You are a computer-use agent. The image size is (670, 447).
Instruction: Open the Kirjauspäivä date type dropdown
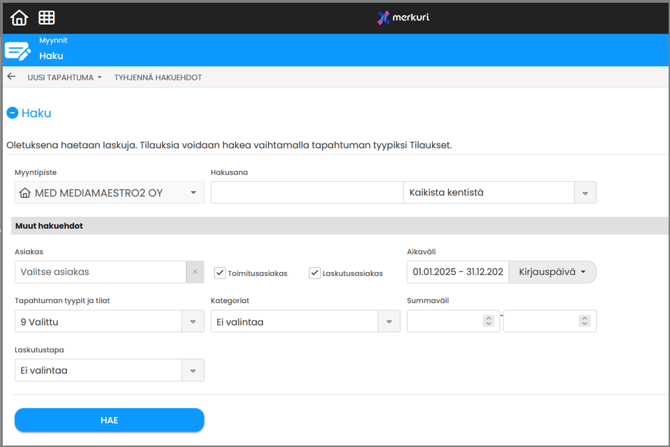(x=552, y=272)
